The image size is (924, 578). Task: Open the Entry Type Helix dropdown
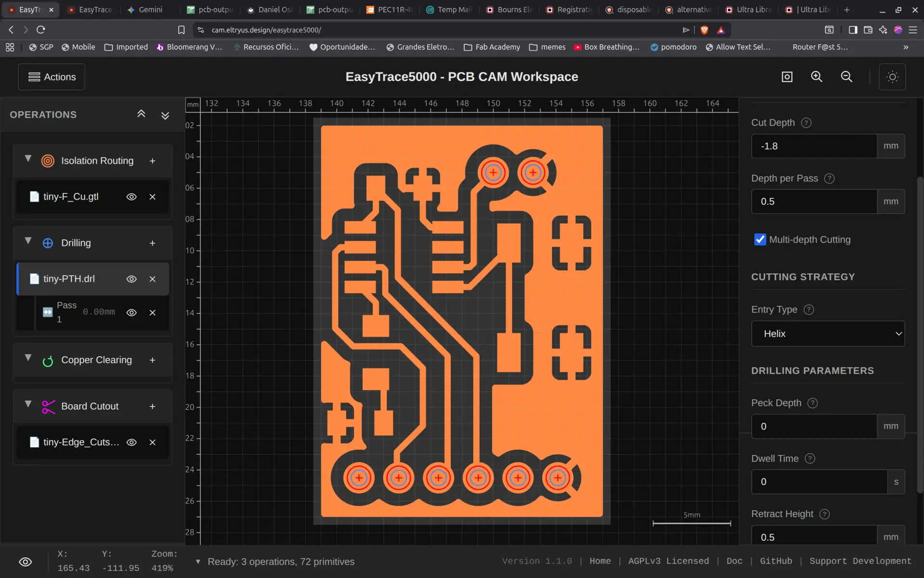pyautogui.click(x=828, y=334)
